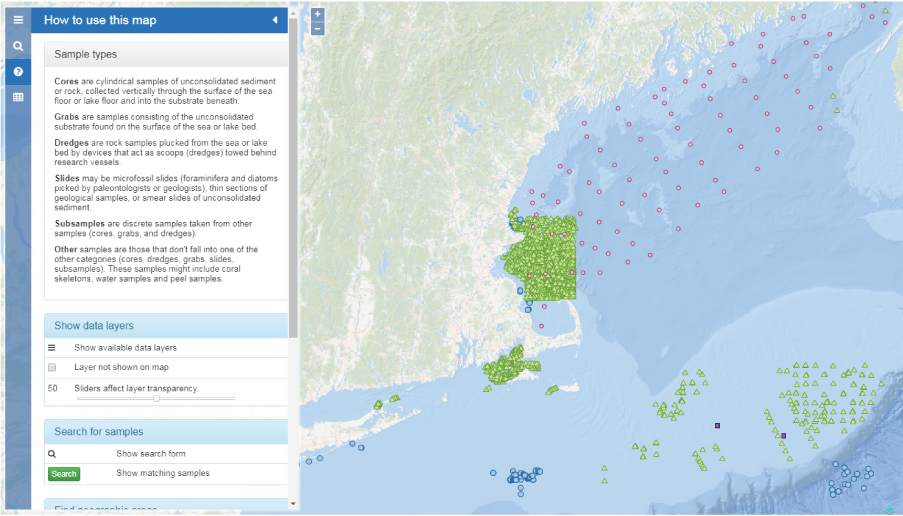Select the help question mark icon
903x516 pixels.
tap(17, 72)
